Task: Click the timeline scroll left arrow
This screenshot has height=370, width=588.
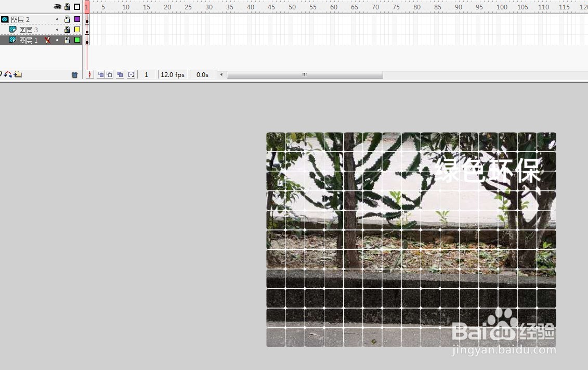Action: pyautogui.click(x=221, y=74)
